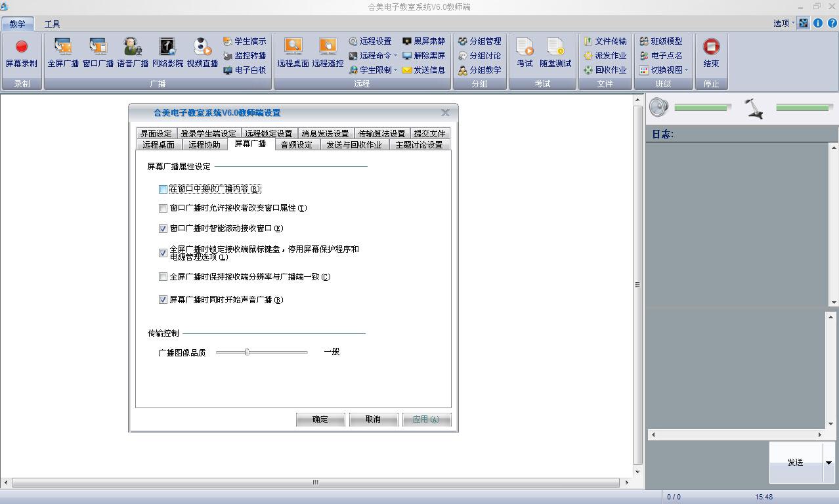Click the 确定 button
This screenshot has width=839, height=504.
320,419
